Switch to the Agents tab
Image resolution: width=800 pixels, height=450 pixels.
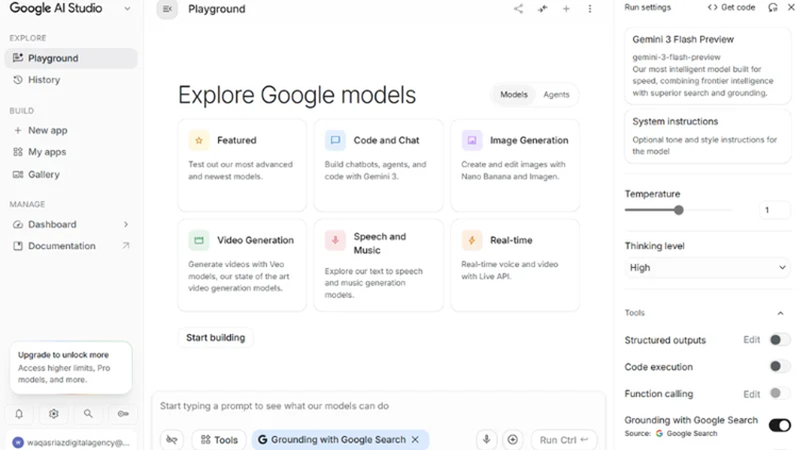pyautogui.click(x=556, y=94)
